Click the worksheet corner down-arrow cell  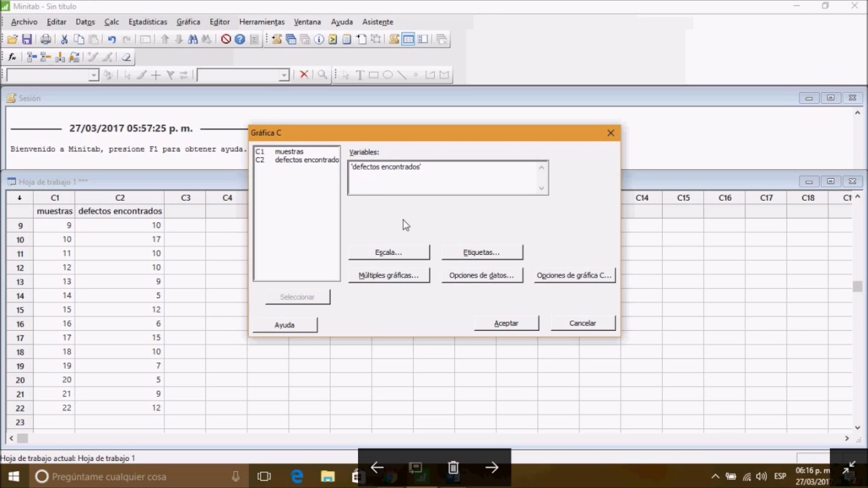click(x=20, y=198)
